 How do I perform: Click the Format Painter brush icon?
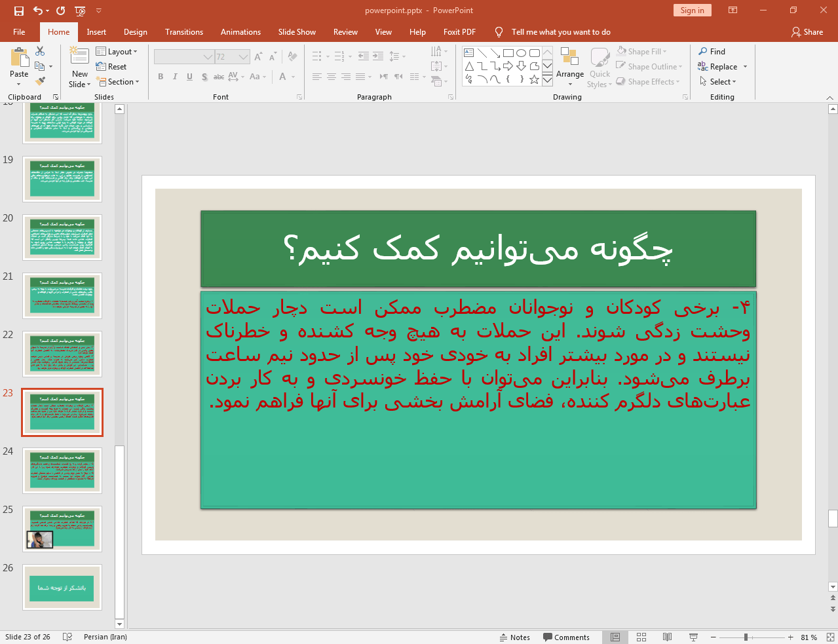[40, 81]
